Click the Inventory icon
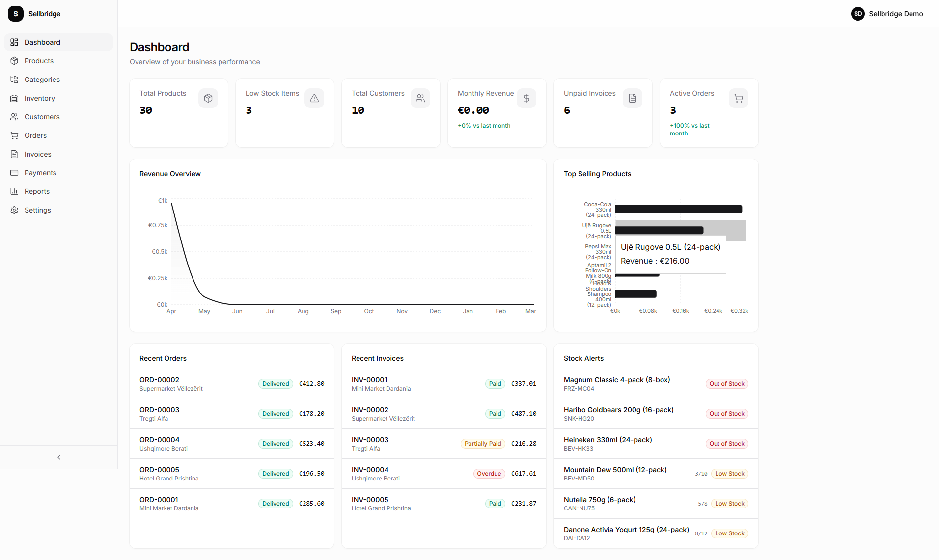The height and width of the screenshot is (560, 939). click(x=14, y=98)
